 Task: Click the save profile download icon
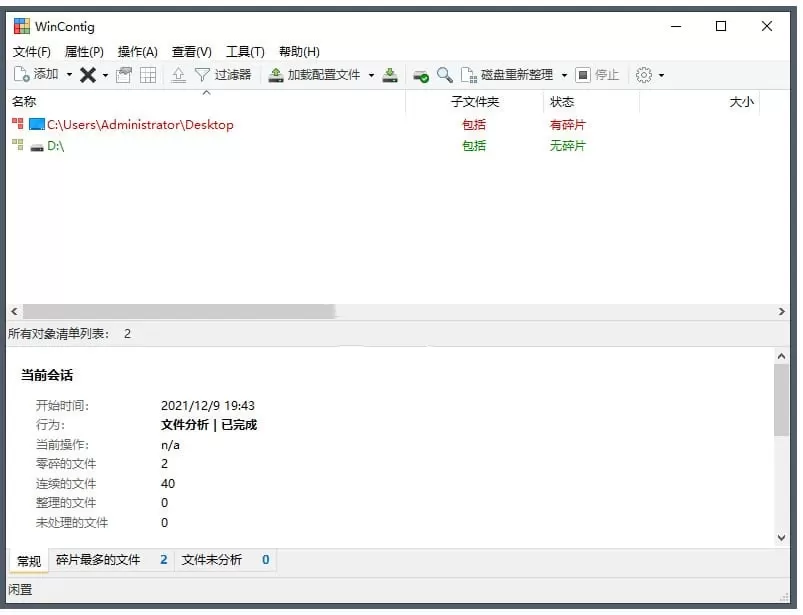(390, 75)
